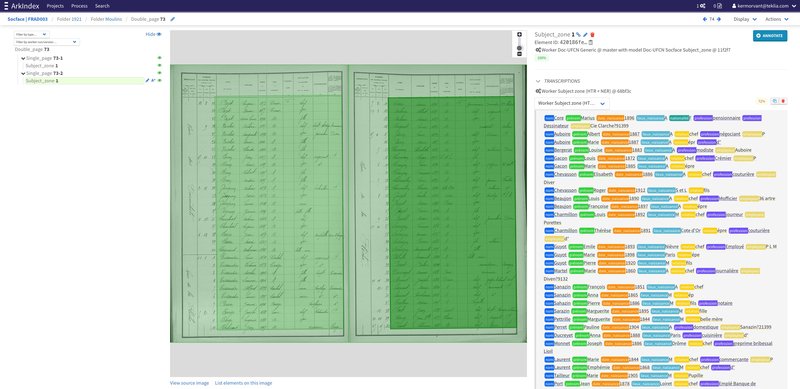Toggle visibility of selected Subject_zone 1
Viewport: 800px width, 389px height.
click(x=159, y=81)
